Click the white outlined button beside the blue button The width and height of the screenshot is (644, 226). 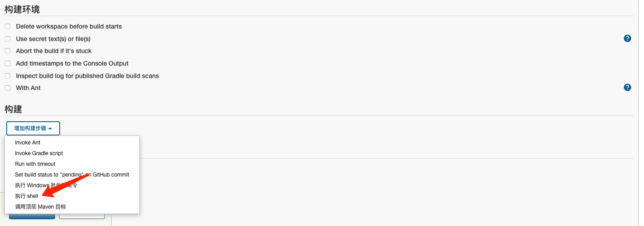82,217
